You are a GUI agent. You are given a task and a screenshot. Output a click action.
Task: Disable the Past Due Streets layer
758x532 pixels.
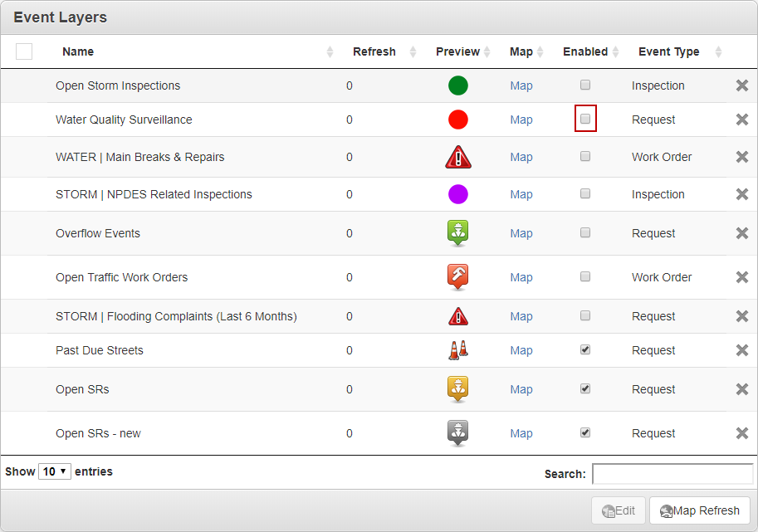pyautogui.click(x=585, y=350)
